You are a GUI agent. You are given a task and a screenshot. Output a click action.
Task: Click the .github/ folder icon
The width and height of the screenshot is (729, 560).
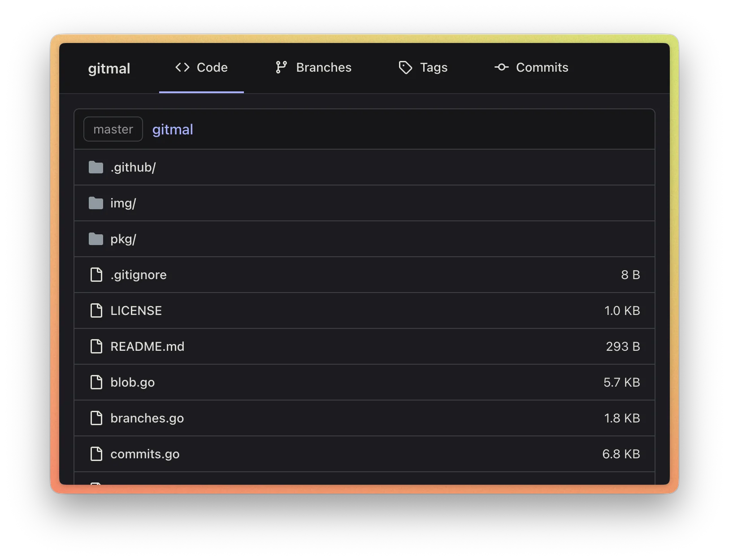(96, 167)
